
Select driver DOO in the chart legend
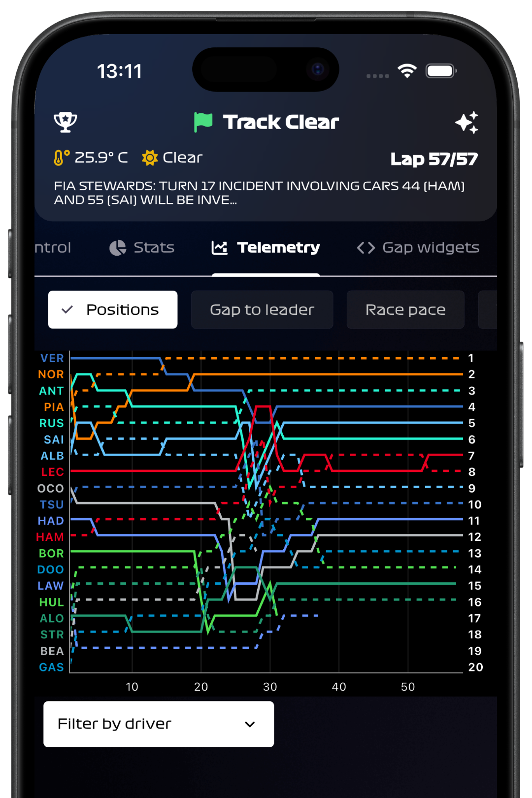coord(51,569)
